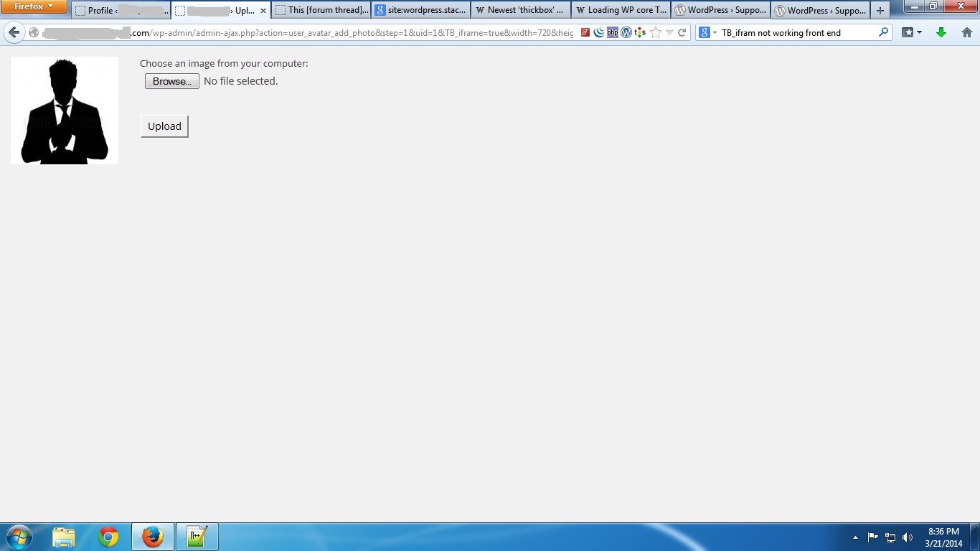Open Downloads with the green arrow icon
Image resolution: width=980 pixels, height=551 pixels.
click(941, 33)
